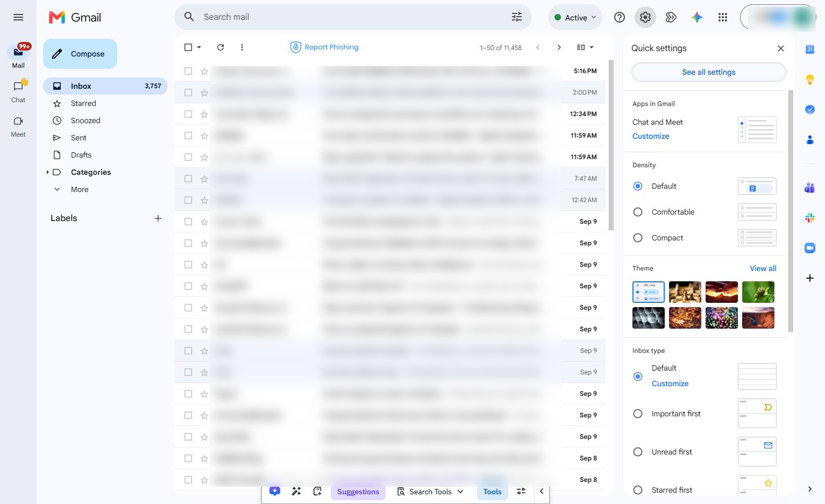The width and height of the screenshot is (825, 504).
Task: Click the Settings gear icon
Action: click(x=645, y=17)
